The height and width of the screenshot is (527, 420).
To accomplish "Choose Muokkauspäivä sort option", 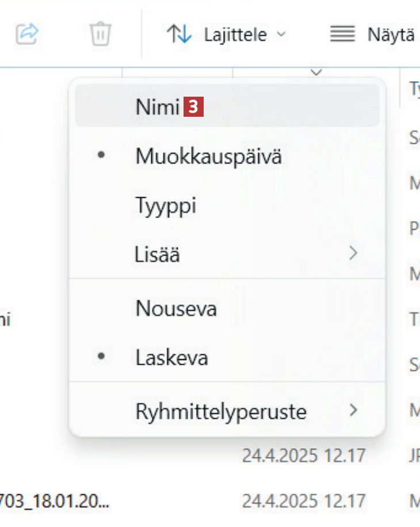I will click(208, 156).
